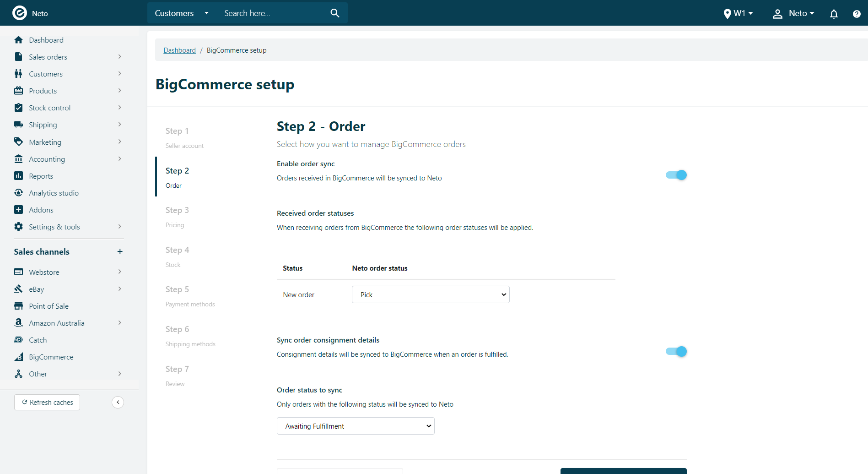Open the Customers search scope dropdown
Viewport: 868px width, 474px height.
point(182,13)
